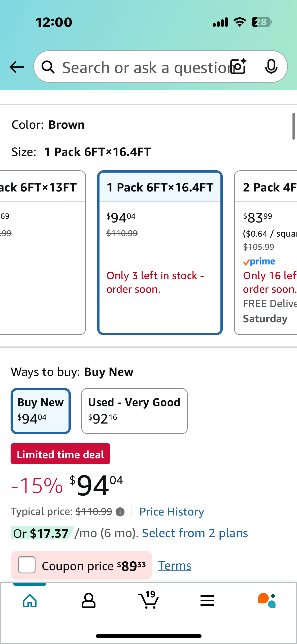Select the Buy New option
The height and width of the screenshot is (644, 297).
tap(41, 411)
